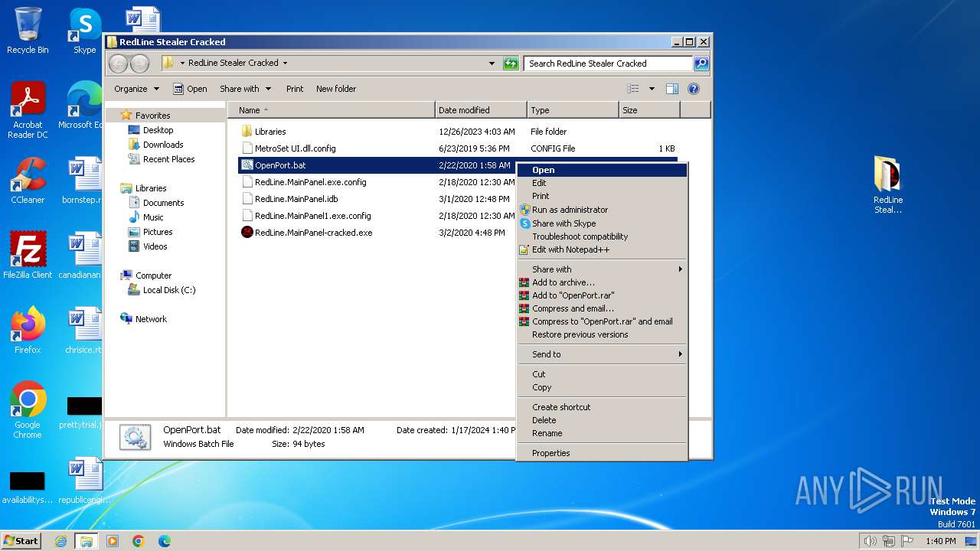The height and width of the screenshot is (551, 980).
Task: Click the Explorer Forward navigation button
Action: tap(139, 64)
